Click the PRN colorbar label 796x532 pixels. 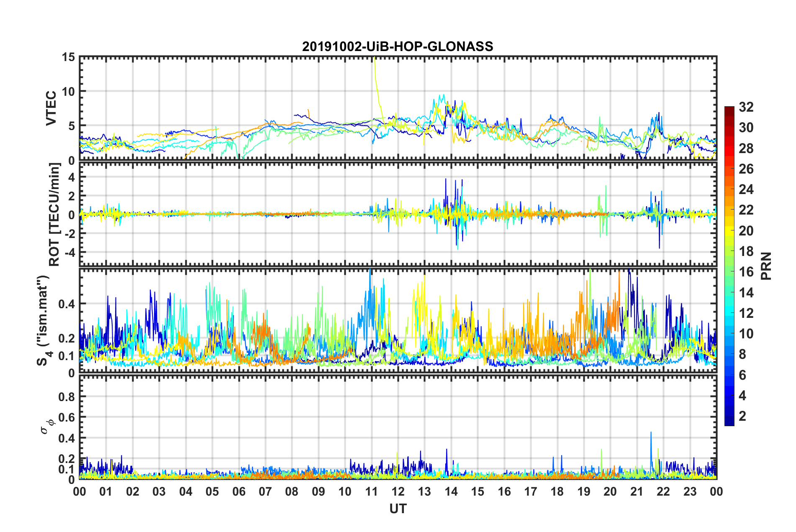[767, 266]
